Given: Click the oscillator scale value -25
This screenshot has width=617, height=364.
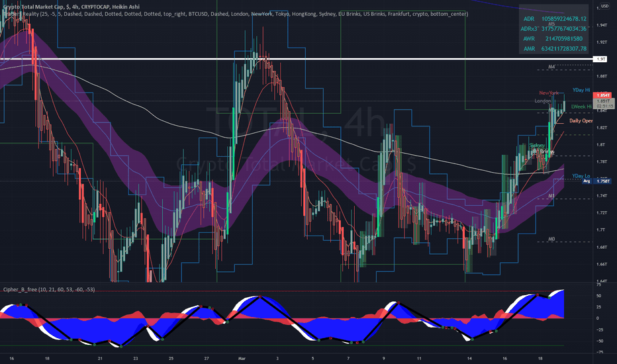Looking at the screenshot, I should click(x=600, y=330).
